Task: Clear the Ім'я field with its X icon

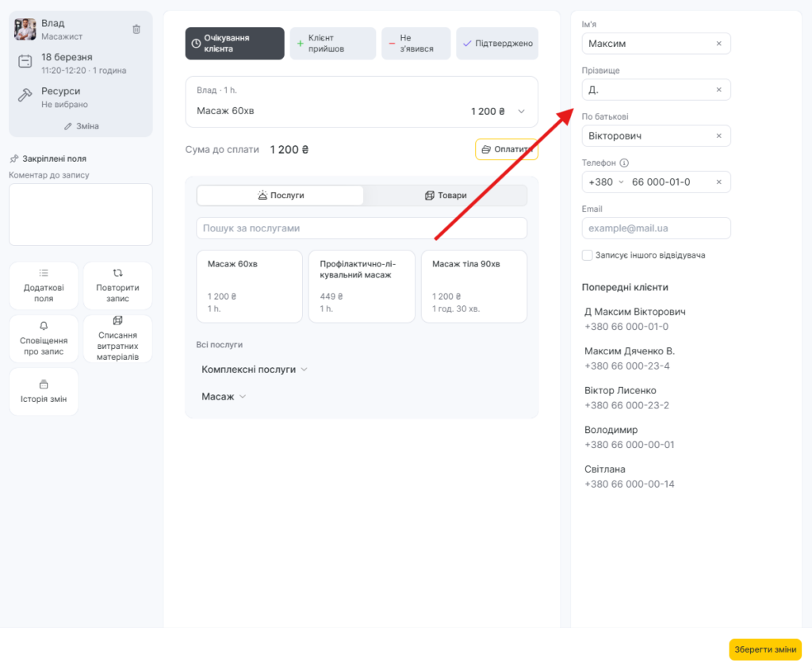Action: (718, 44)
